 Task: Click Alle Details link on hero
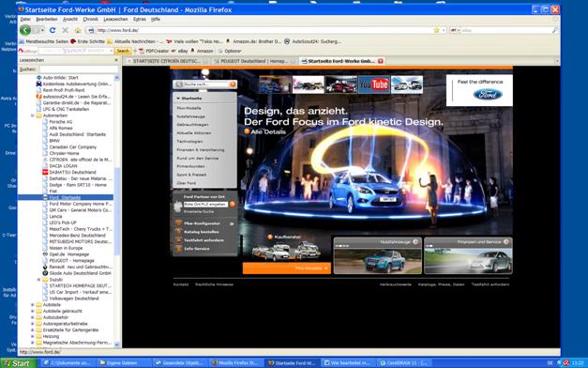point(264,131)
